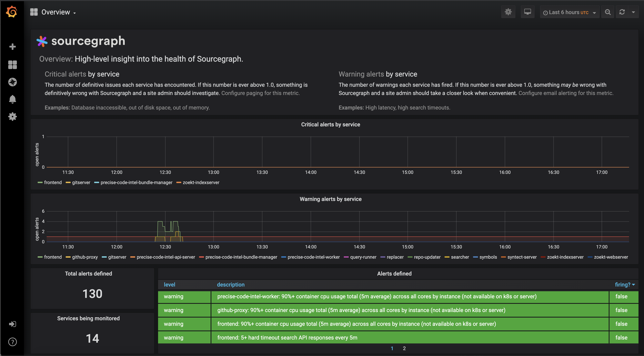This screenshot has width=644, height=356.
Task: Select the level column header filter
Action: click(x=170, y=284)
